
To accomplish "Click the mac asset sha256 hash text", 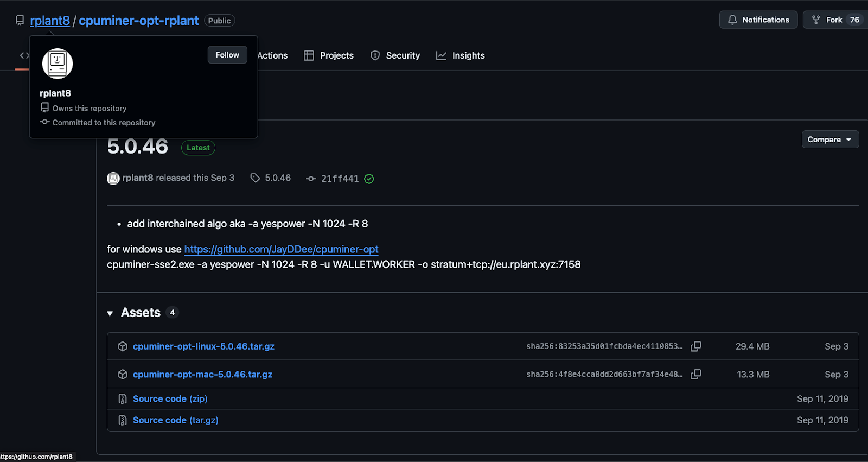I will 604,375.
